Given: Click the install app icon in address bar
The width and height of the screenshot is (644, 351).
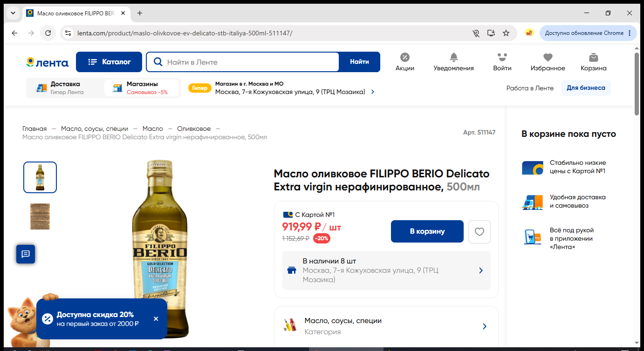Looking at the screenshot, I should (491, 33).
